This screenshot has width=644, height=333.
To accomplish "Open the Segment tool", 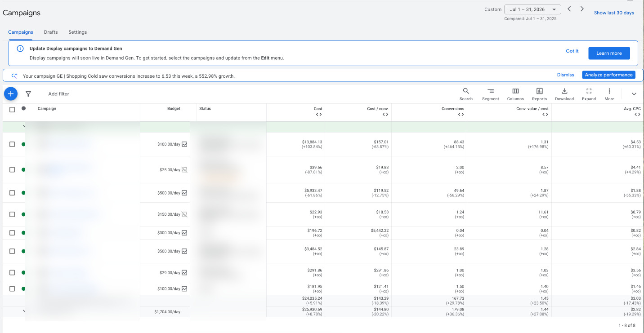I will [491, 94].
